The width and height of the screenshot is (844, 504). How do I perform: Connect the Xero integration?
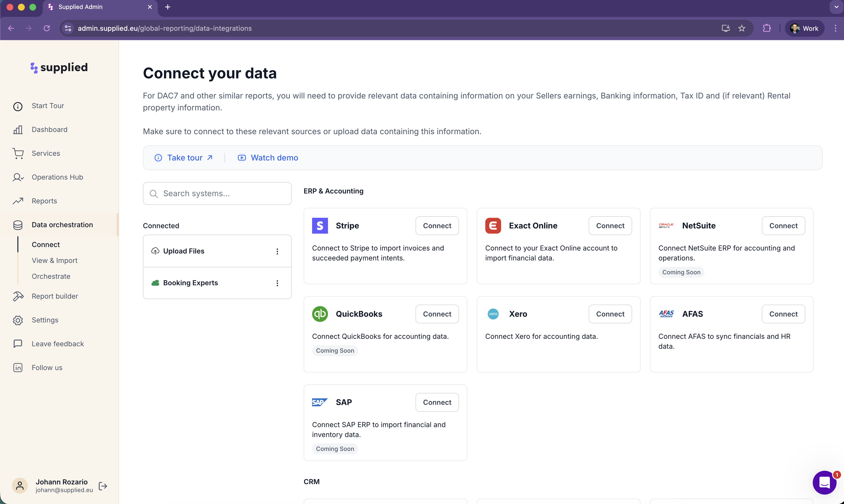click(x=610, y=314)
